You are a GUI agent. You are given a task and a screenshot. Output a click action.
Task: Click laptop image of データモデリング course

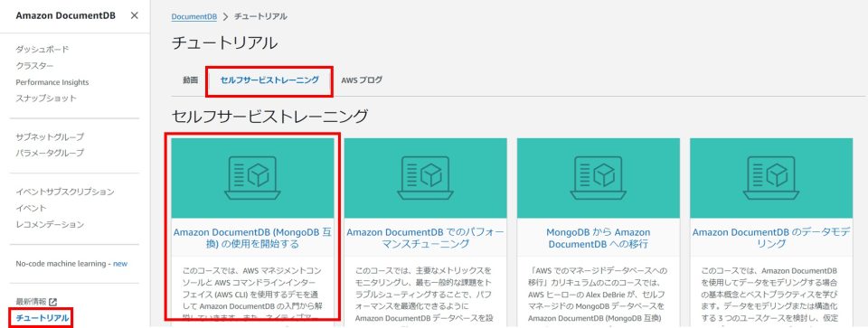point(771,178)
